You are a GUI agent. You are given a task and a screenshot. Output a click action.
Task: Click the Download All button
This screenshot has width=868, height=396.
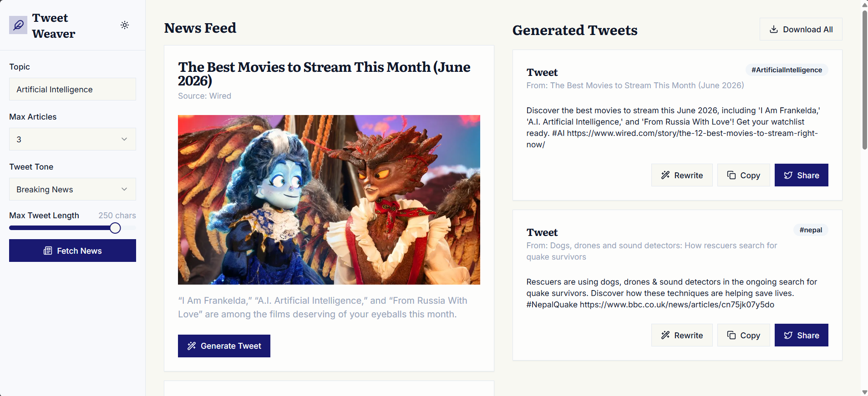click(x=801, y=29)
